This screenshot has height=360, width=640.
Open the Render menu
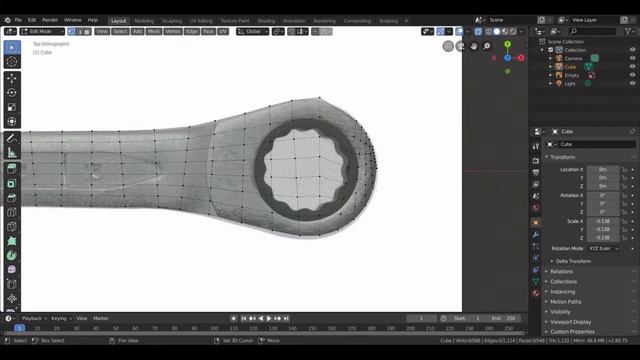(x=50, y=20)
